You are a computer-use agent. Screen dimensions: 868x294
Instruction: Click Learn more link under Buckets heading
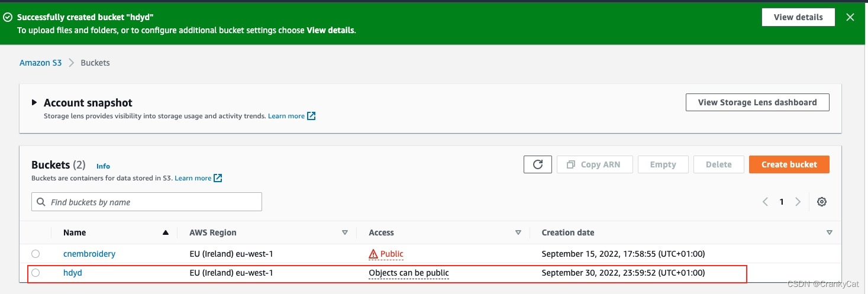(193, 178)
